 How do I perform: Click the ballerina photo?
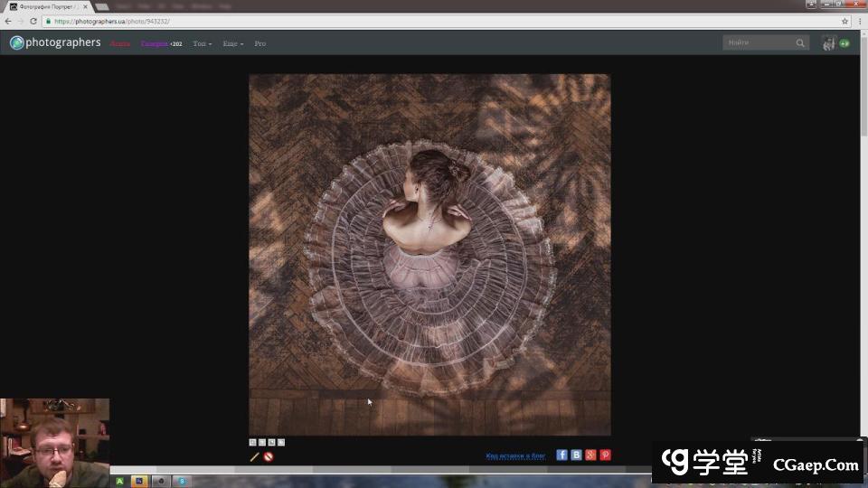click(x=429, y=254)
